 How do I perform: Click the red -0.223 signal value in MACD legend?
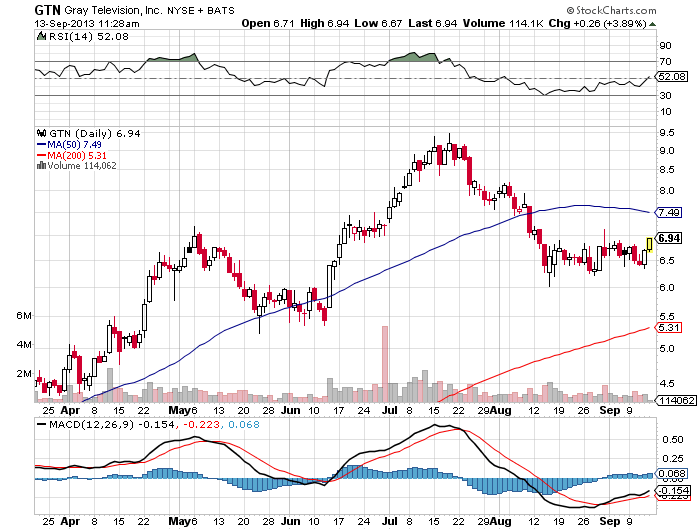pyautogui.click(x=201, y=425)
